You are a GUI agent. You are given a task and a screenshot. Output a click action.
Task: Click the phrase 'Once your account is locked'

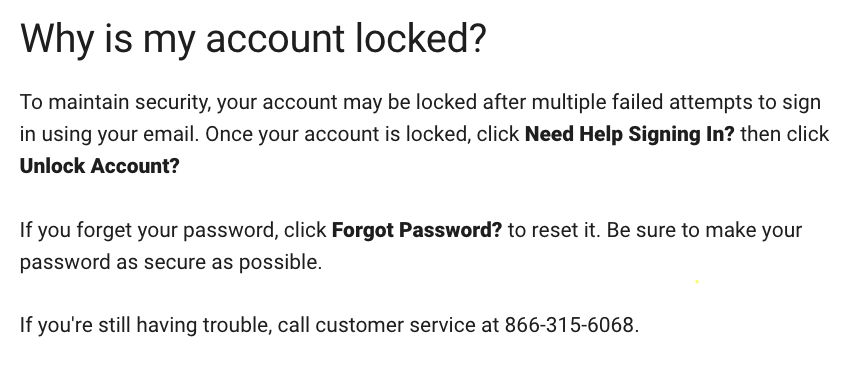click(x=336, y=134)
